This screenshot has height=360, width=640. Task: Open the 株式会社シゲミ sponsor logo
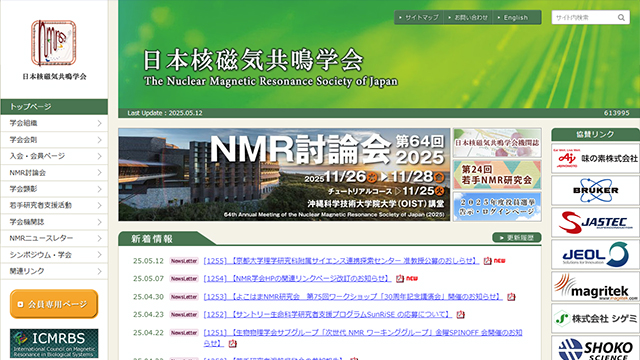[x=596, y=318]
